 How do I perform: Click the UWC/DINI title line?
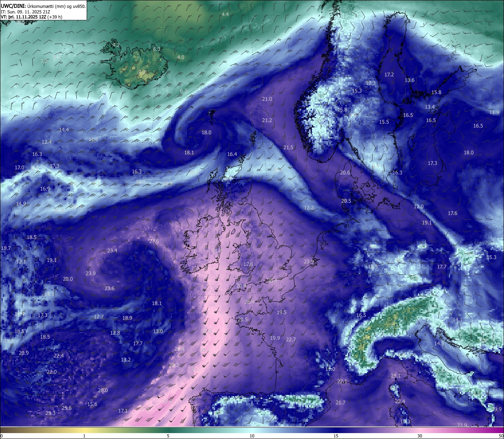[x=43, y=6]
